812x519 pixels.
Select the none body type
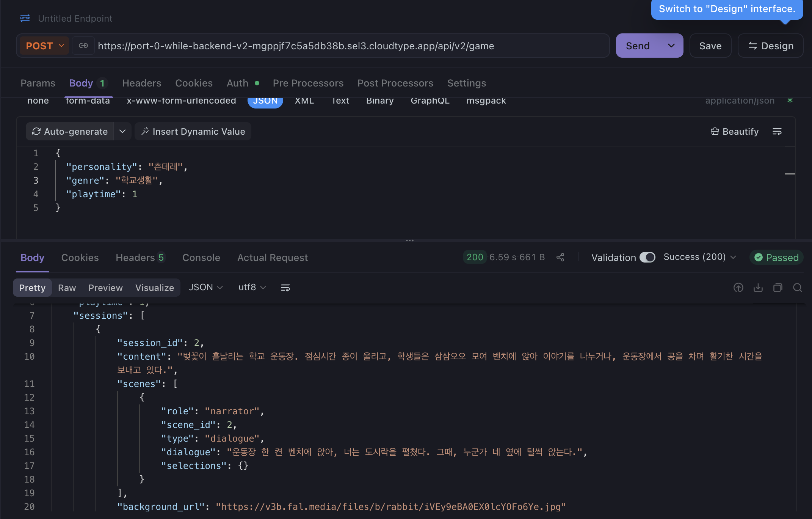38,101
